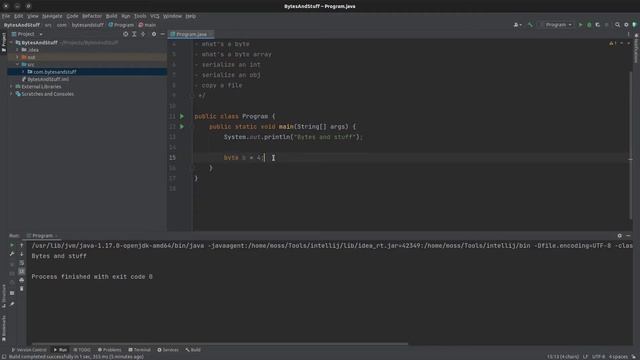This screenshot has width=640, height=360.
Task: Open the Build tool window button
Action: pyautogui.click(x=193, y=350)
